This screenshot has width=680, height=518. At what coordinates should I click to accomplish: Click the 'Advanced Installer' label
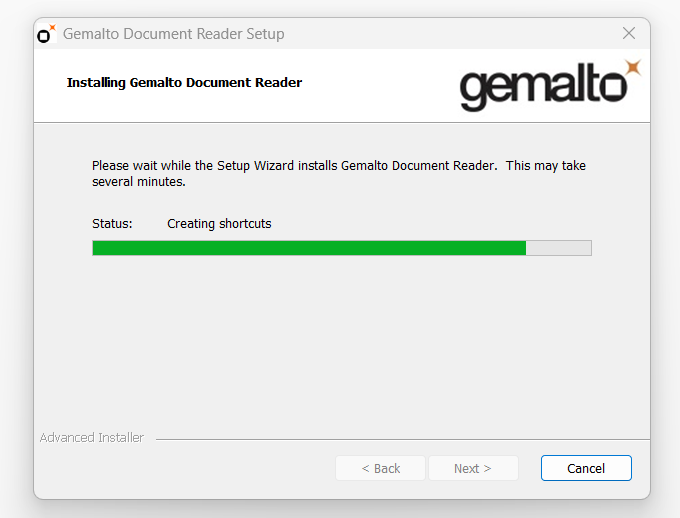92,438
